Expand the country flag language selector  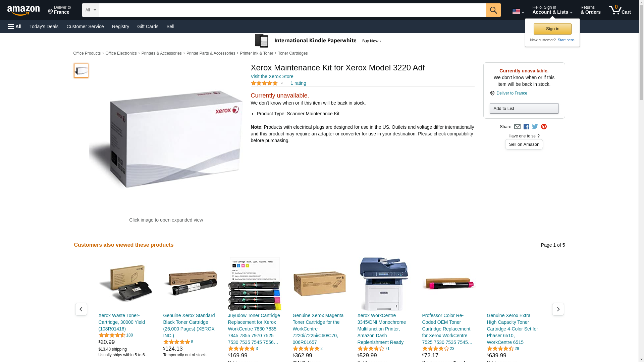(518, 11)
